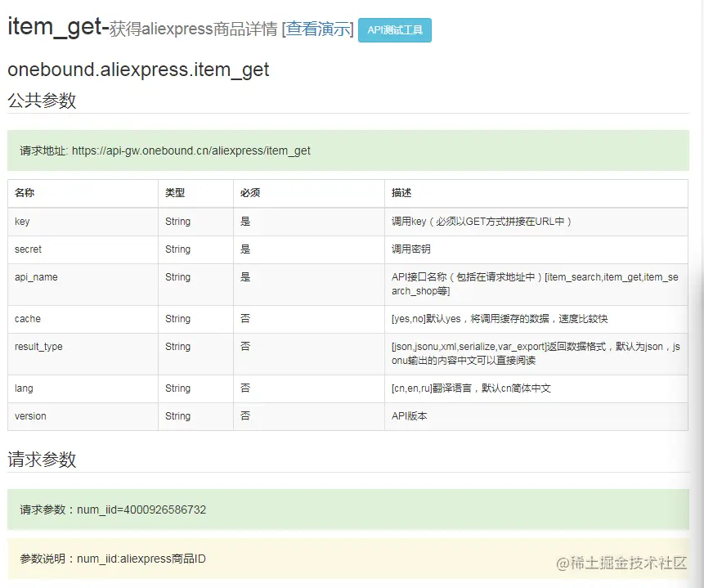Click 否 in the lang row
The width and height of the screenshot is (704, 588).
point(245,388)
